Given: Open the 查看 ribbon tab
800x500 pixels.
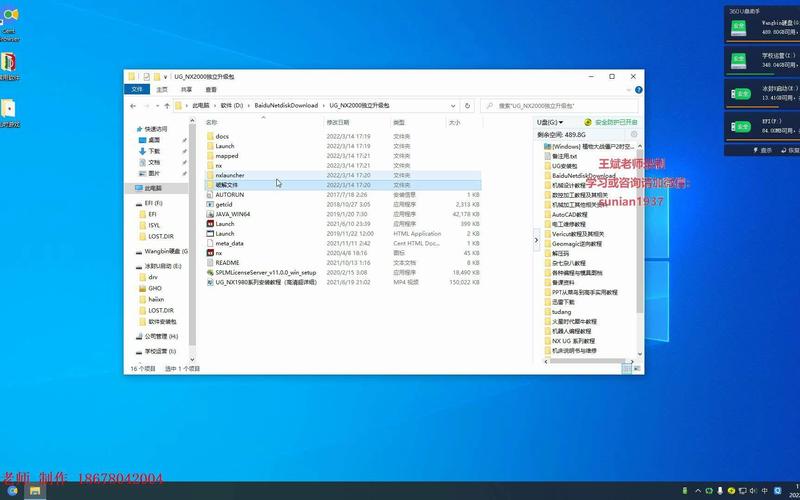Looking at the screenshot, I should click(211, 89).
